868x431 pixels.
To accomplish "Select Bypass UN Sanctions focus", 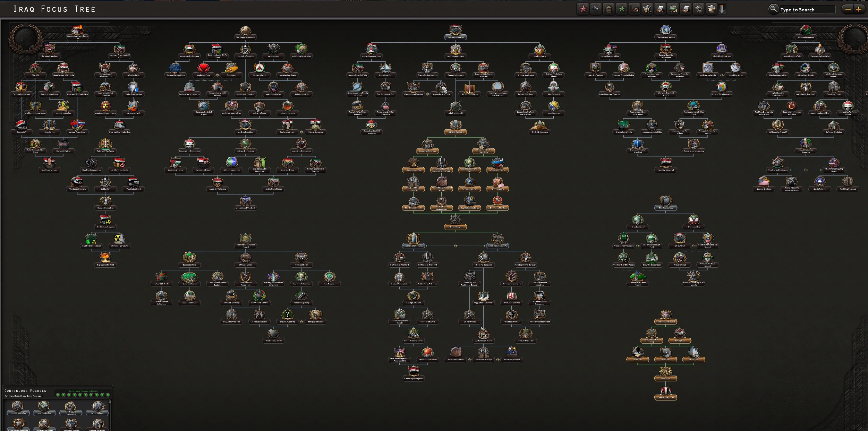I will tap(176, 70).
